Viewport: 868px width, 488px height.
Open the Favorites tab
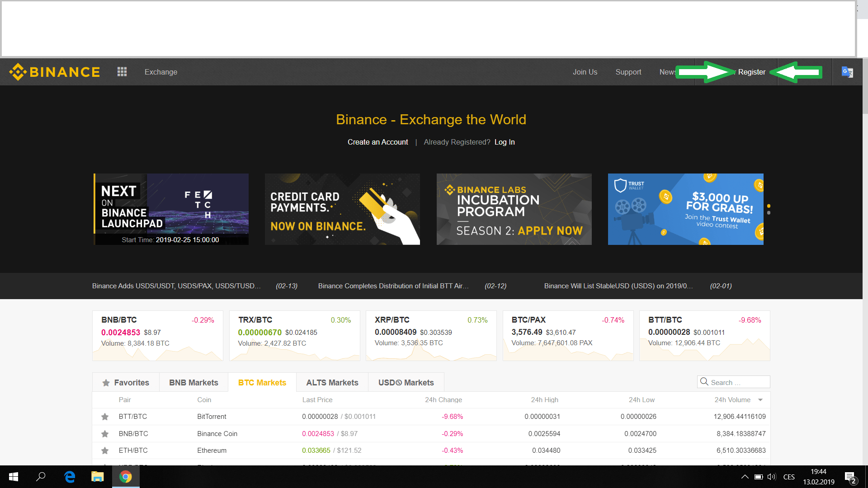click(126, 382)
